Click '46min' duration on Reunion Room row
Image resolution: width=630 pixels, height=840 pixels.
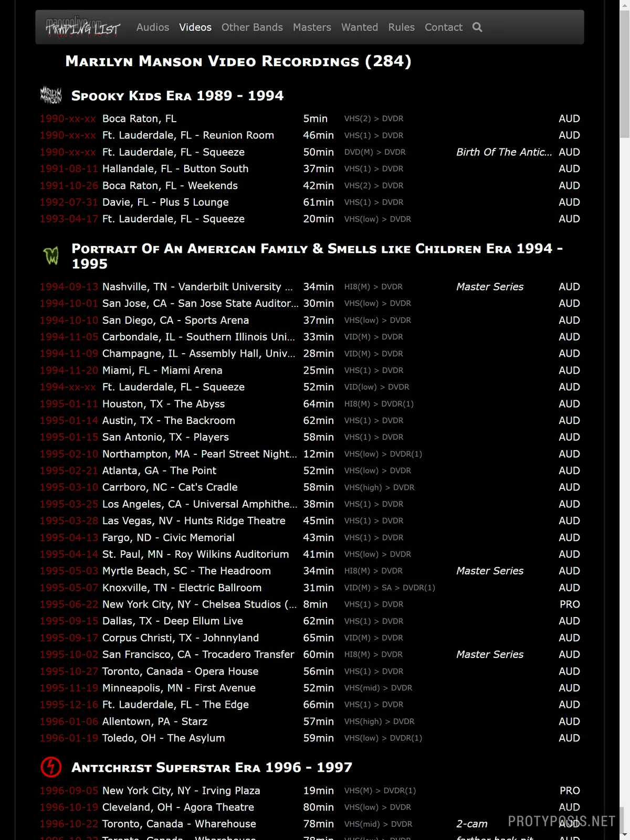(x=318, y=135)
